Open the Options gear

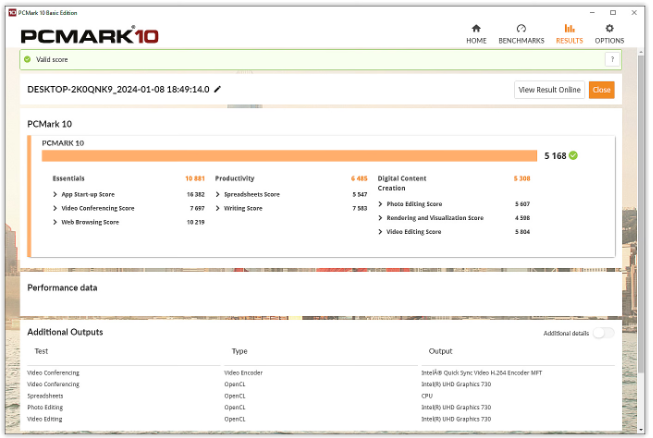pyautogui.click(x=609, y=34)
